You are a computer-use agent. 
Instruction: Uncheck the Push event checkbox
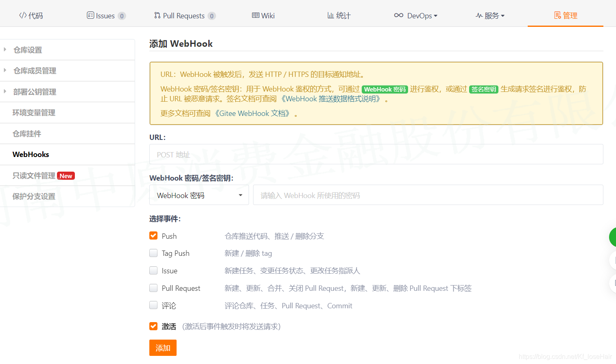point(153,236)
